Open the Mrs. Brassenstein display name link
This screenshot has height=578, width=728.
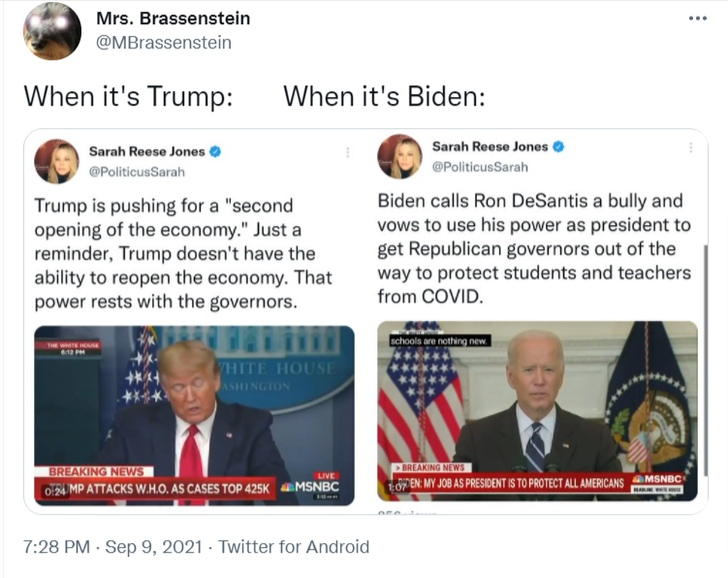pyautogui.click(x=174, y=18)
